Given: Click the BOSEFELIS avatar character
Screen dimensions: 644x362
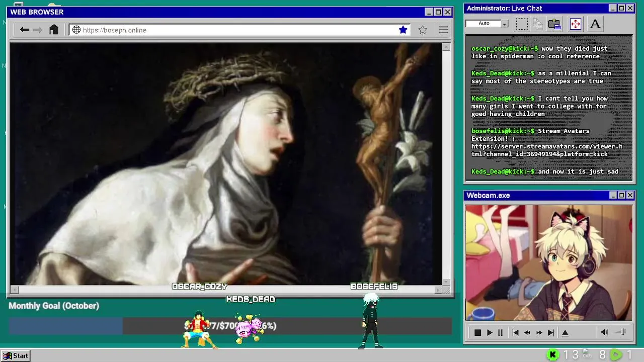Looking at the screenshot, I should (371, 321).
